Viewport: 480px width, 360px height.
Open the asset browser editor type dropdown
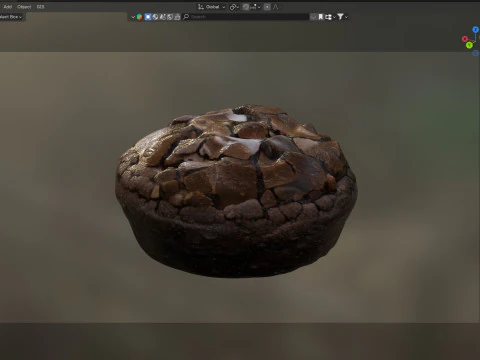137,17
